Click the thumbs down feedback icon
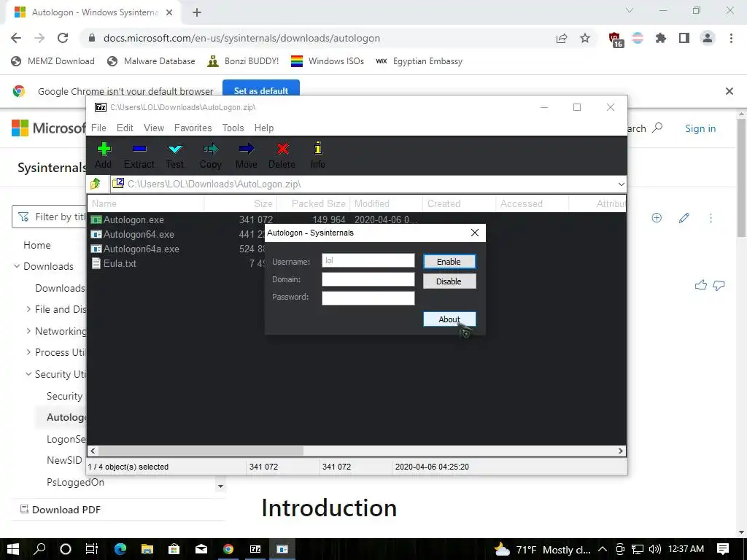 pos(719,285)
